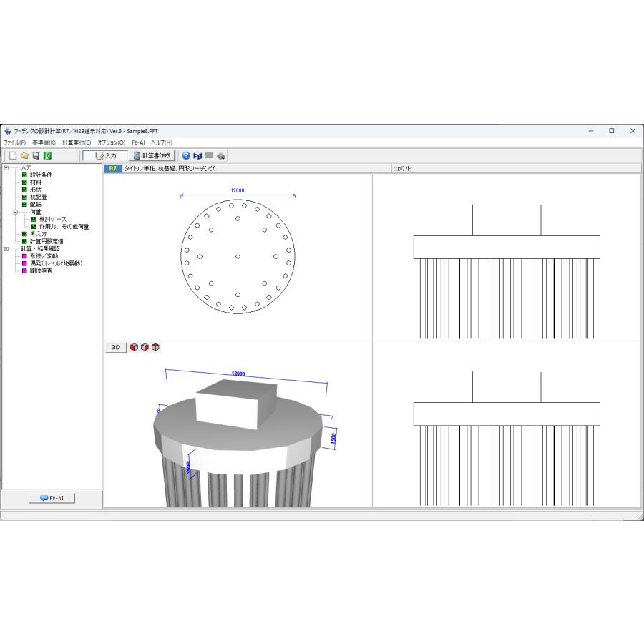Open the ファイル(F) menu
The image size is (644, 644).
15,142
